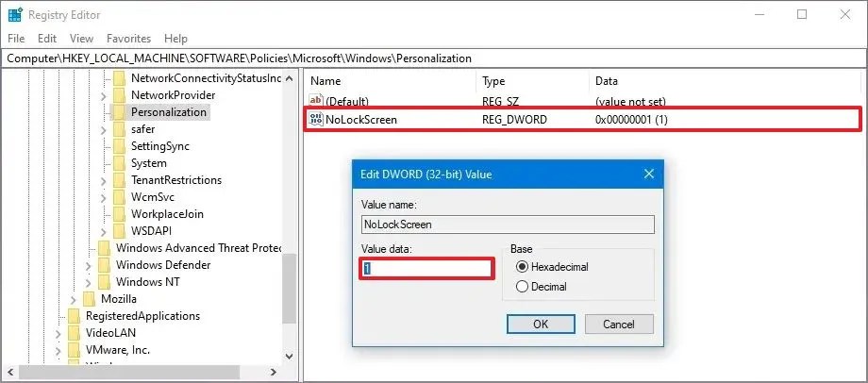Viewport: 868px width, 383px height.
Task: Click the WcmSvc folder icon
Action: (x=119, y=197)
